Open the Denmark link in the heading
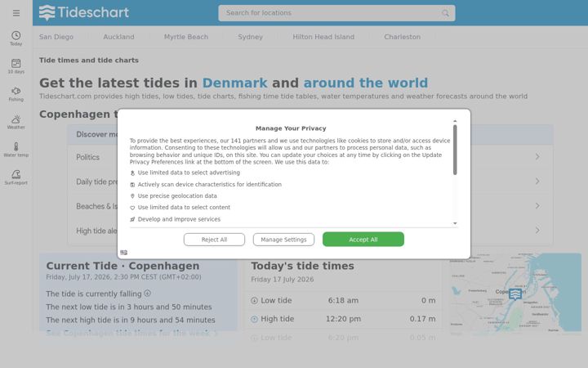 tap(234, 83)
